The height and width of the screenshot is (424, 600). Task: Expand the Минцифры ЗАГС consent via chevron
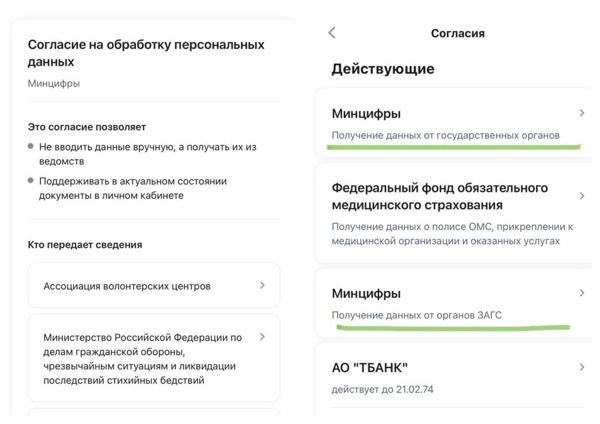tap(582, 293)
